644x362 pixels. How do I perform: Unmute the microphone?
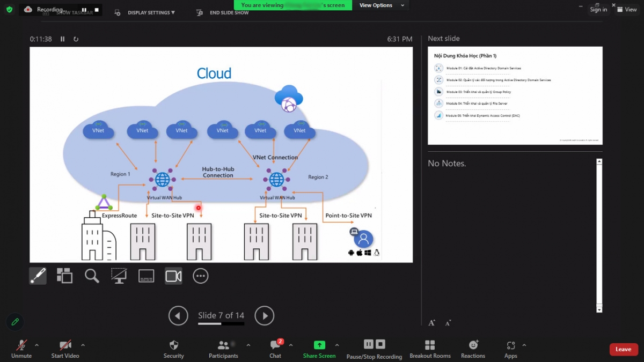[21, 349]
